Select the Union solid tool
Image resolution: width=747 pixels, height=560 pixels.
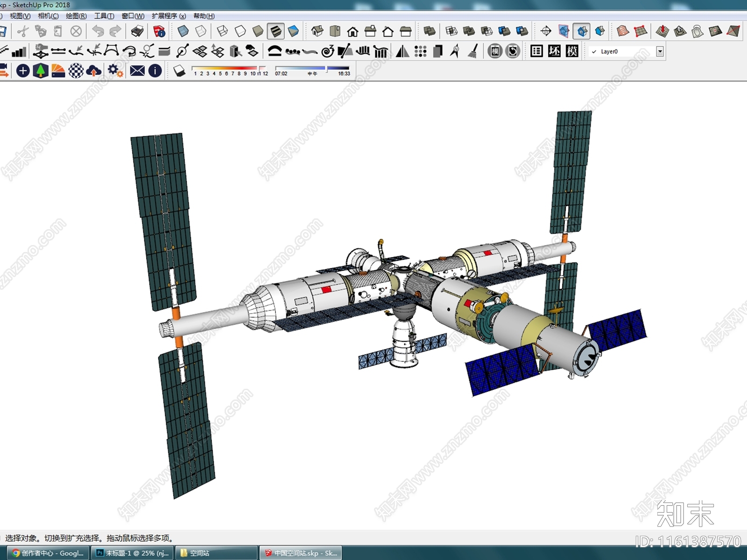click(469, 32)
